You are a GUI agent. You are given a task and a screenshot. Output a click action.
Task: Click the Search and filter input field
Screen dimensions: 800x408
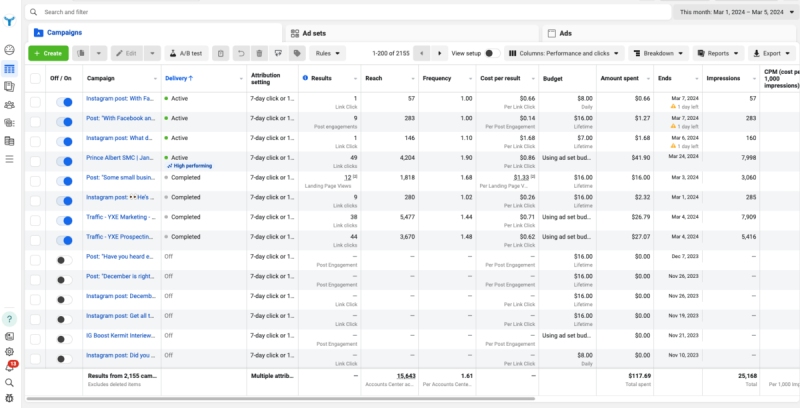click(348, 12)
